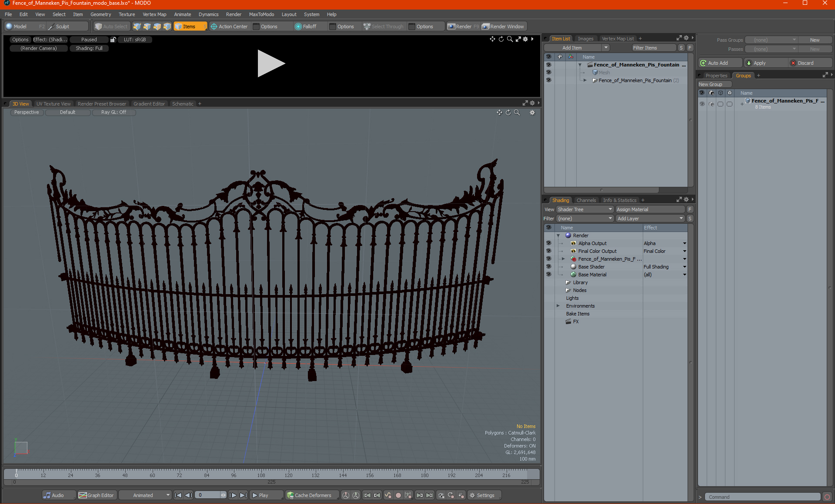Collapse the Render tree node

point(558,235)
